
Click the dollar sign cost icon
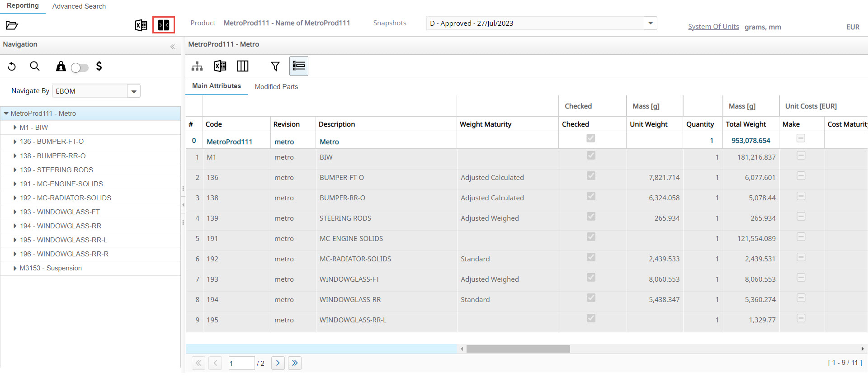99,66
